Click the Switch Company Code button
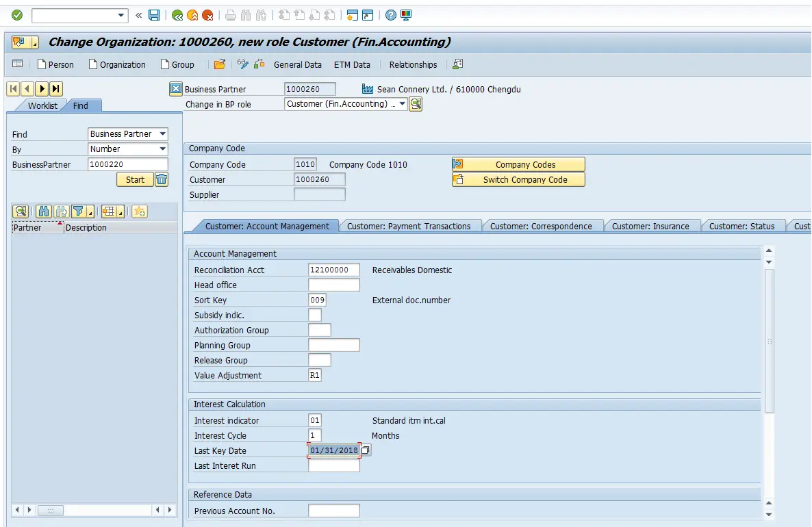The height and width of the screenshot is (527, 812). (518, 179)
